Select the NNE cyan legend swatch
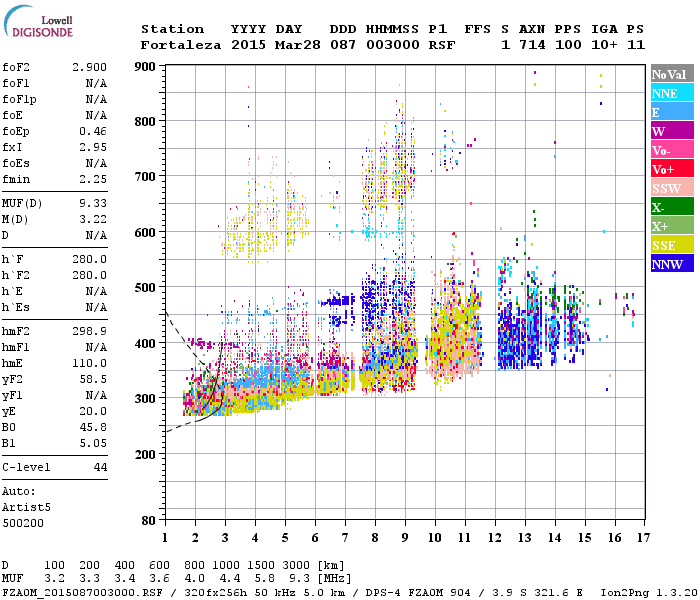700x600 pixels. point(672,93)
